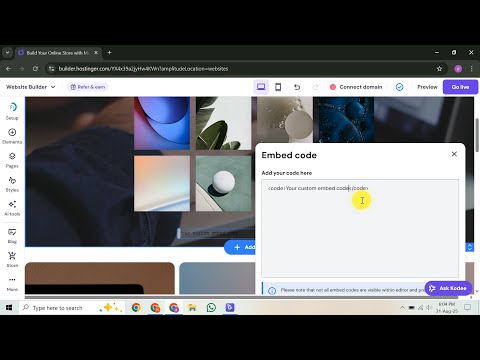Switch to desktop view
The width and height of the screenshot is (480, 360).
click(x=261, y=87)
